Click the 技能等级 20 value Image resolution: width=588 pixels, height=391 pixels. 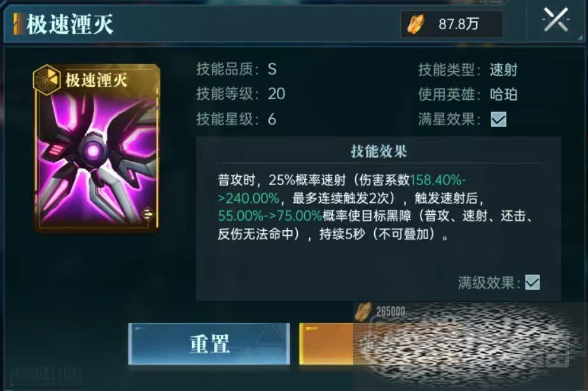coord(276,94)
